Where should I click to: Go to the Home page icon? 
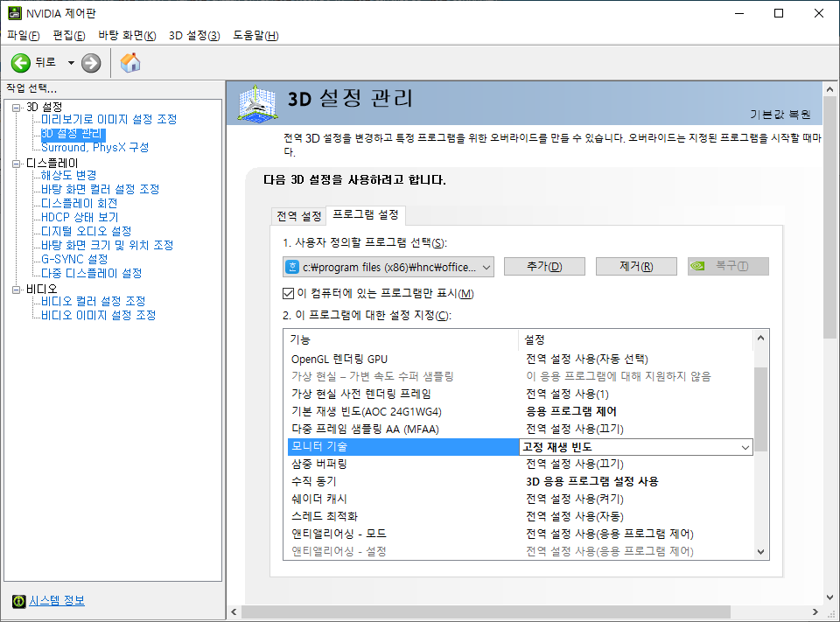pyautogui.click(x=130, y=63)
